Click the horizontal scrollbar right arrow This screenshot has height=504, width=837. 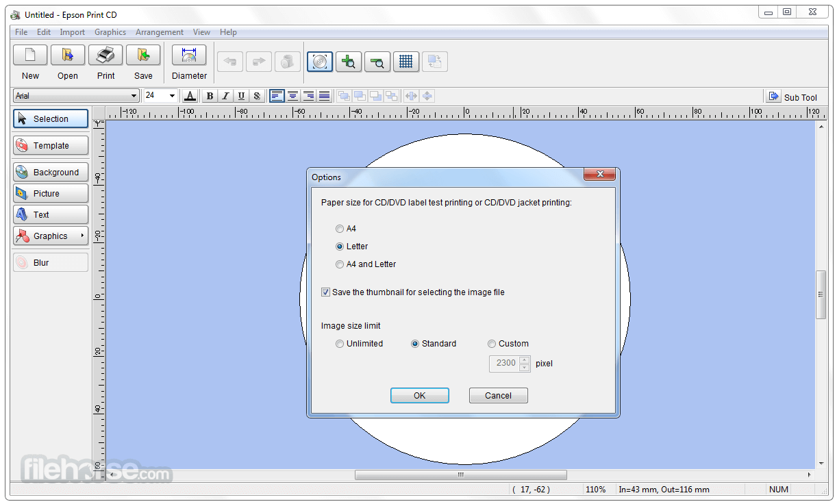(x=809, y=475)
